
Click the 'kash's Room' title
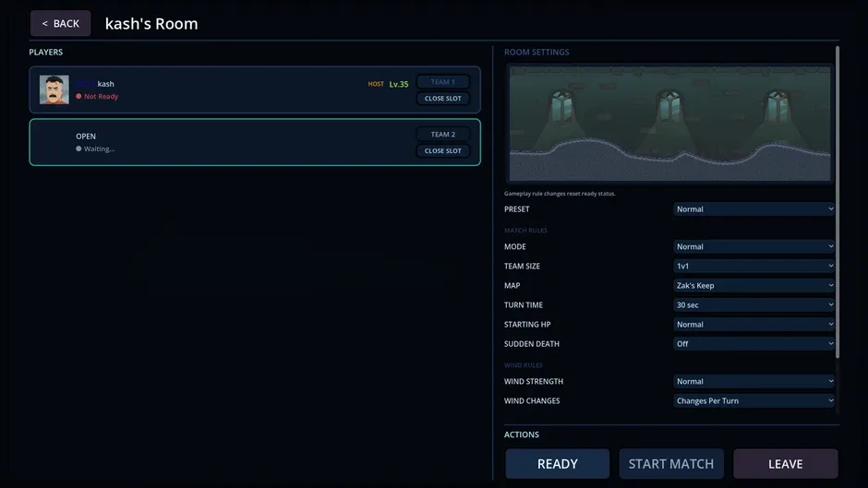click(x=151, y=24)
